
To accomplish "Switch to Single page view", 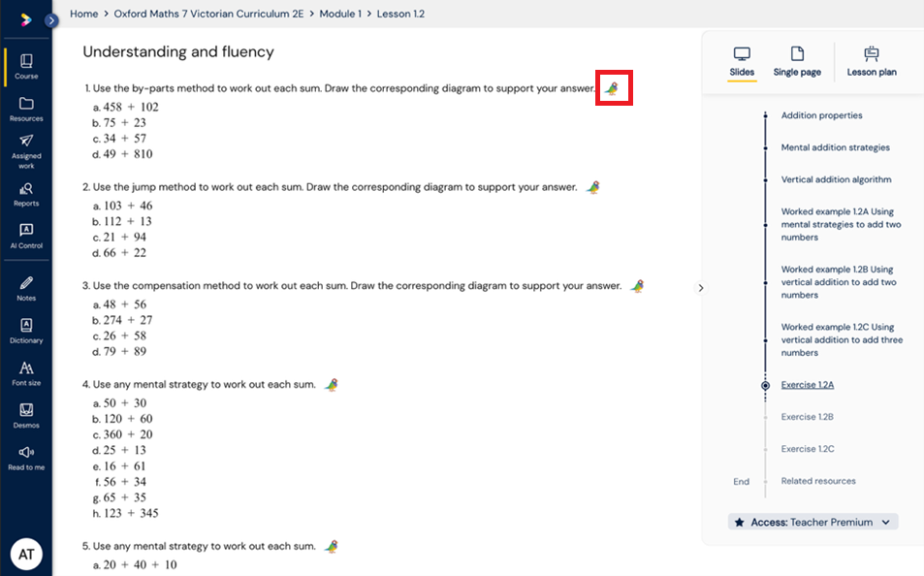I will coord(797,62).
